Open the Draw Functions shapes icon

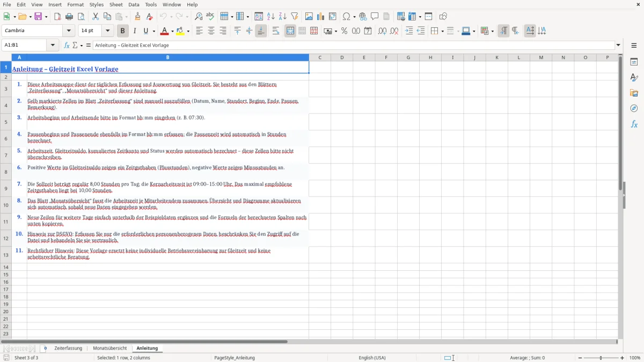tap(443, 17)
